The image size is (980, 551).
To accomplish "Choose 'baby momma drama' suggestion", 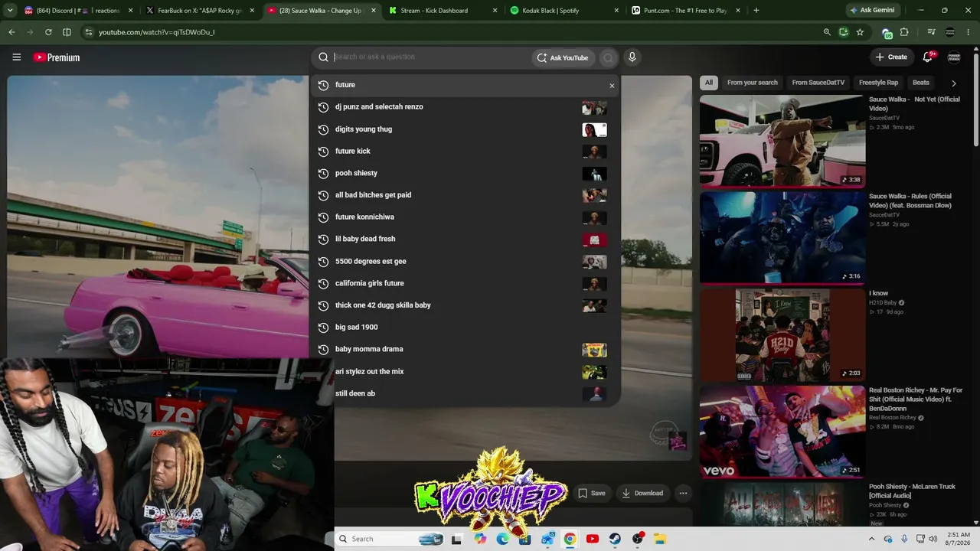I will pyautogui.click(x=465, y=350).
